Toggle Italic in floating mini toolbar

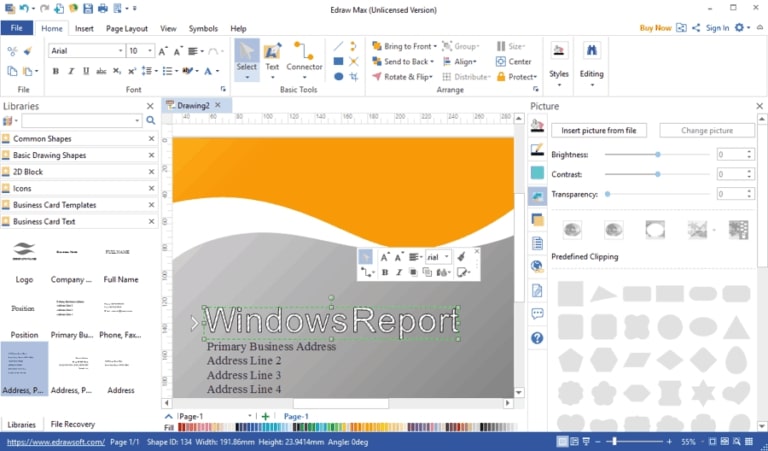[x=399, y=273]
